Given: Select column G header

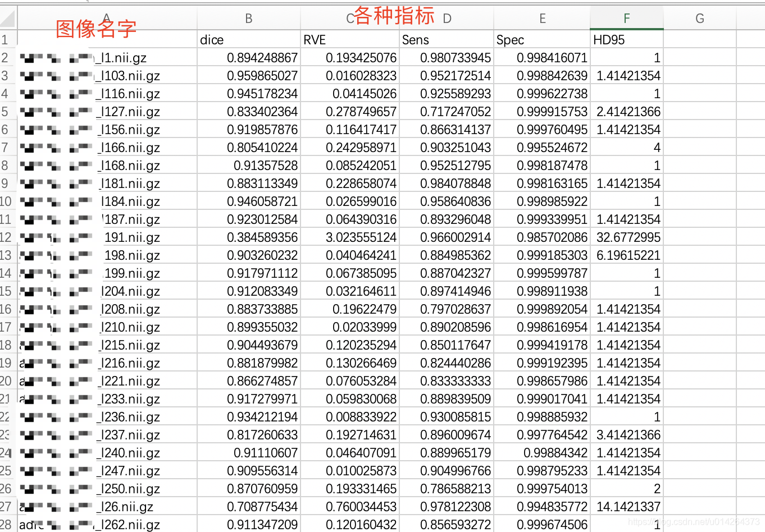Looking at the screenshot, I should (700, 19).
